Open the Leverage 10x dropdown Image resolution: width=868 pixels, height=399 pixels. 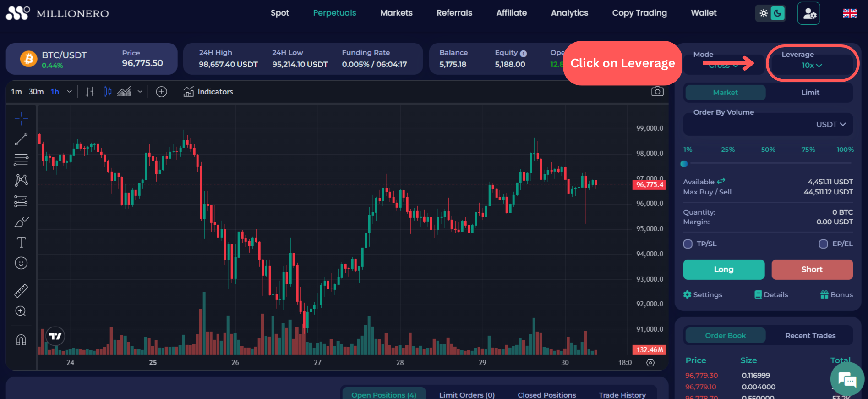[811, 66]
